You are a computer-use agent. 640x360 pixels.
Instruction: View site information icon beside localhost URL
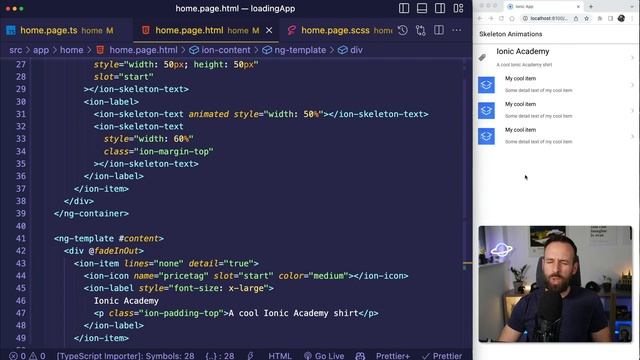coord(525,18)
